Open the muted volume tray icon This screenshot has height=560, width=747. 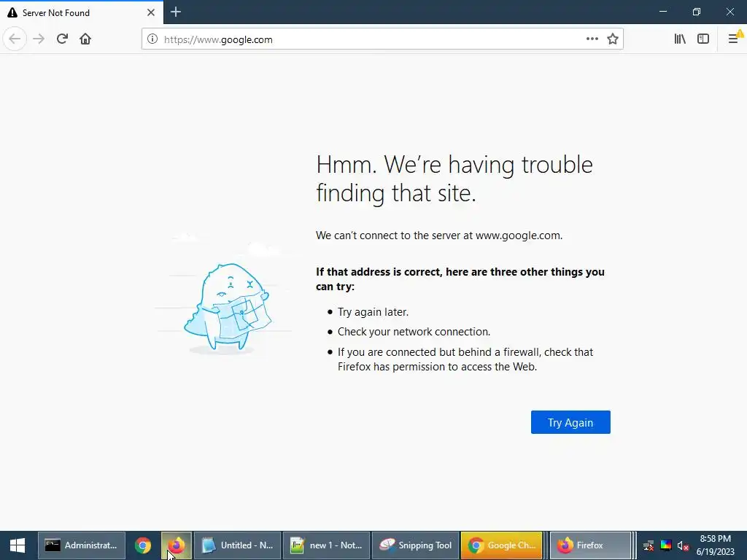pos(683,545)
